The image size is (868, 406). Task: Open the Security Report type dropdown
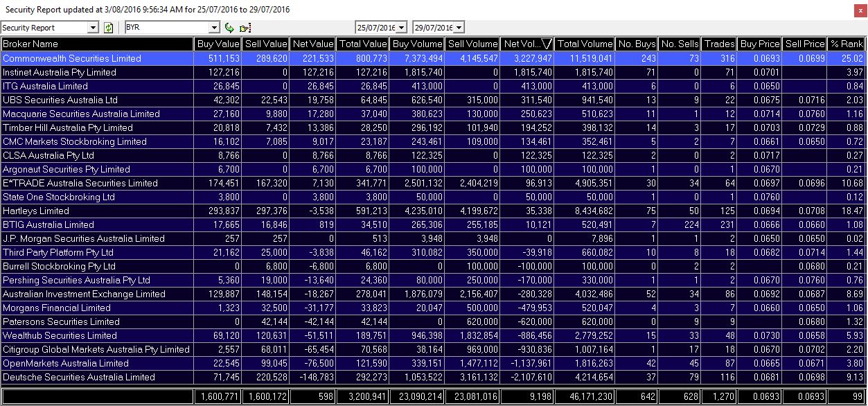coord(94,28)
